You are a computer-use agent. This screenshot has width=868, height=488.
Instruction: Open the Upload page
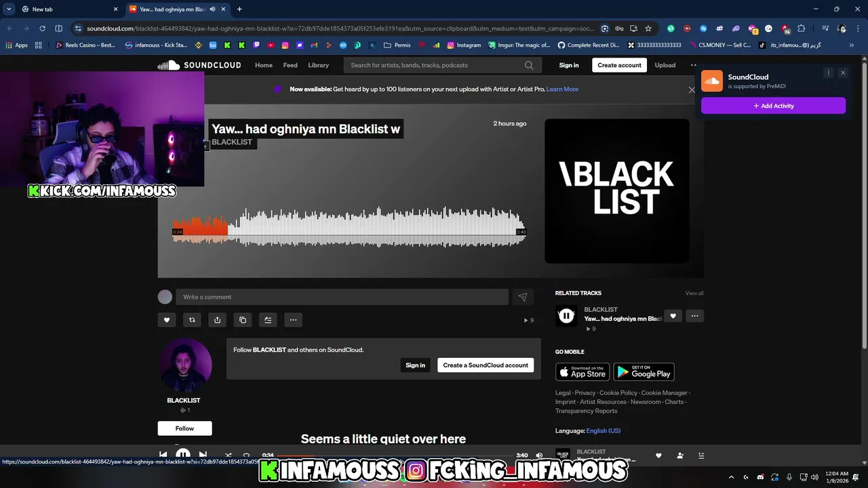665,65
